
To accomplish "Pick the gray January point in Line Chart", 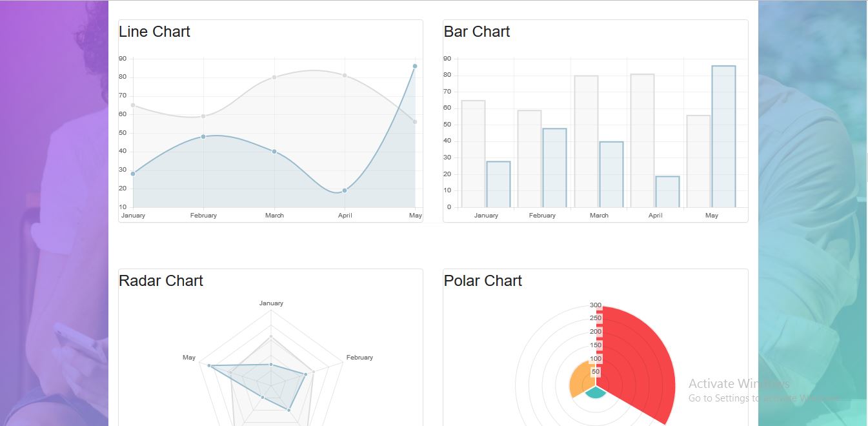I will click(x=133, y=105).
